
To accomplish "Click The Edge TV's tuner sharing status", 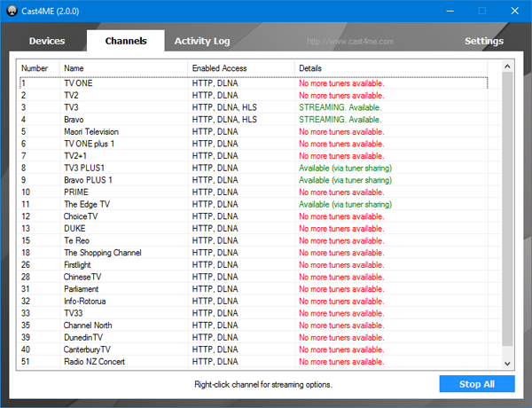I will pyautogui.click(x=345, y=204).
